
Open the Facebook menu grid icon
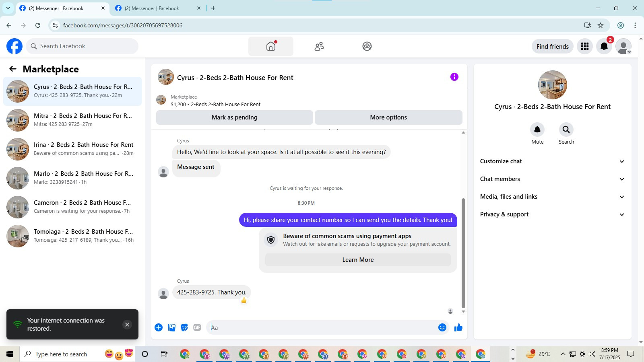click(x=585, y=46)
